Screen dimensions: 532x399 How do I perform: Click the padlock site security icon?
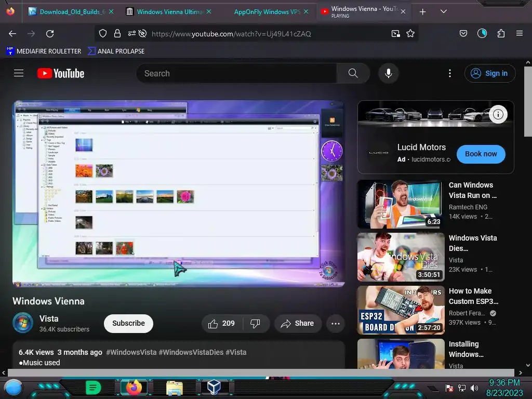117,33
